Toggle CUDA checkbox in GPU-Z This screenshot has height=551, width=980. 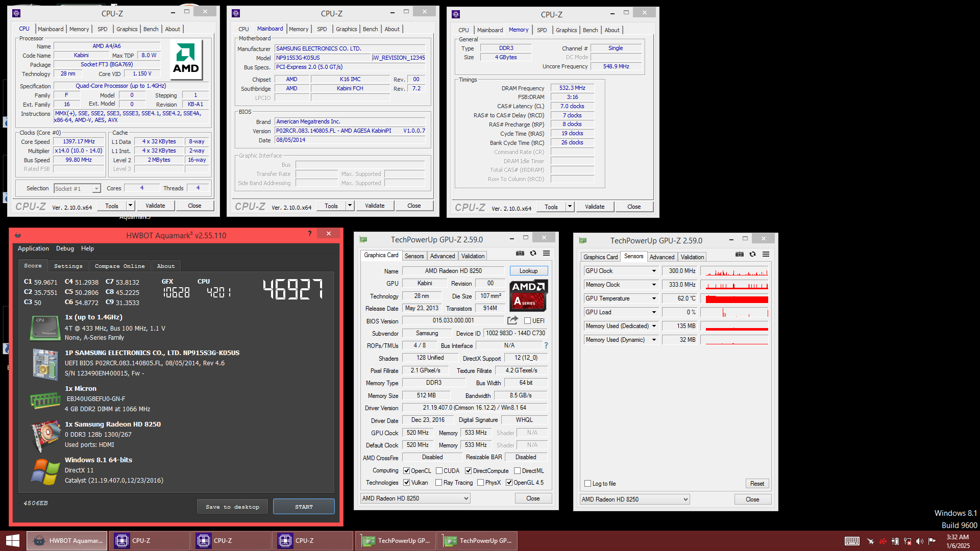point(439,471)
